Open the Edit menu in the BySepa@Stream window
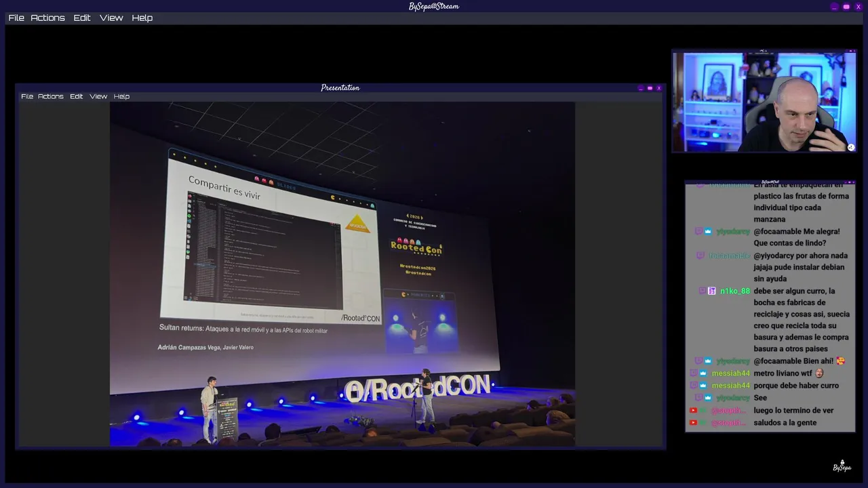 click(x=82, y=18)
